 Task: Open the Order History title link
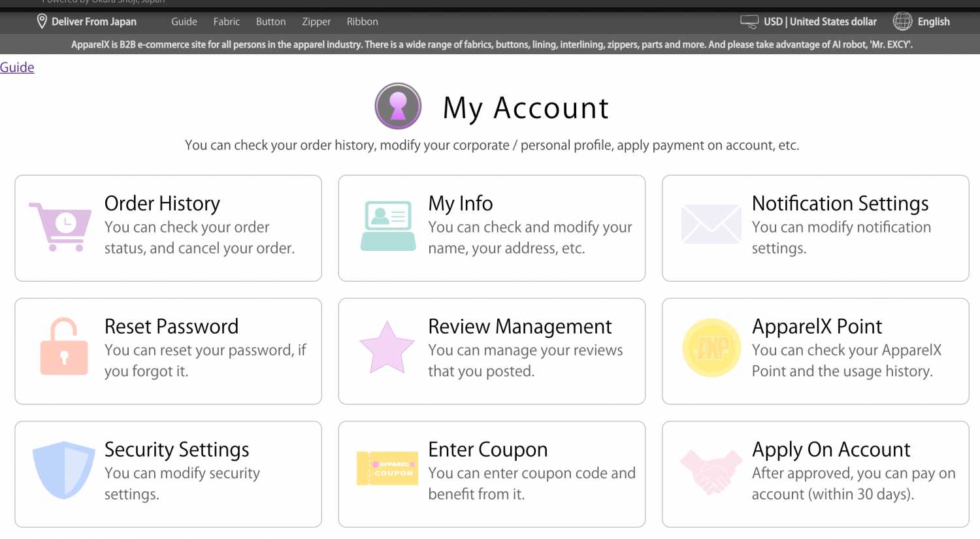[162, 203]
